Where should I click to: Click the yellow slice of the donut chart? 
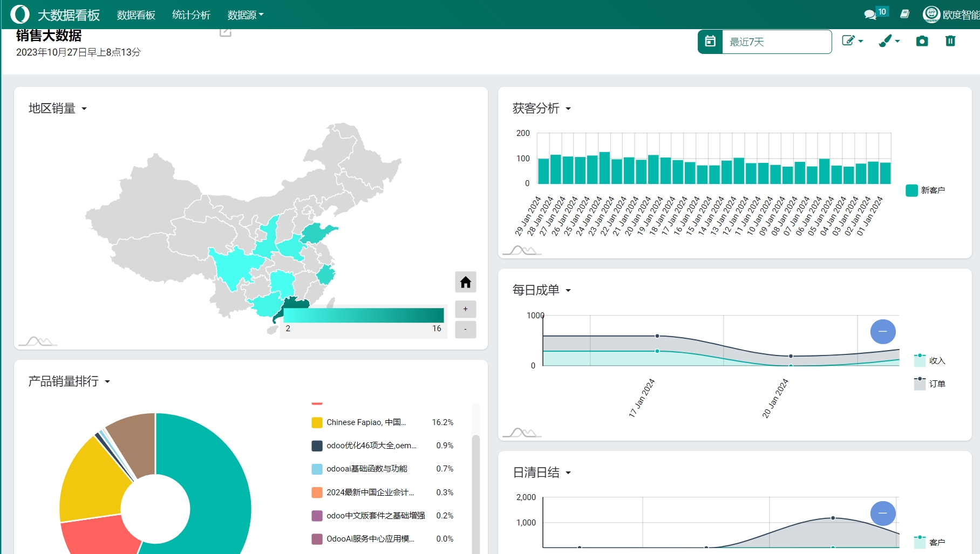pyautogui.click(x=92, y=483)
